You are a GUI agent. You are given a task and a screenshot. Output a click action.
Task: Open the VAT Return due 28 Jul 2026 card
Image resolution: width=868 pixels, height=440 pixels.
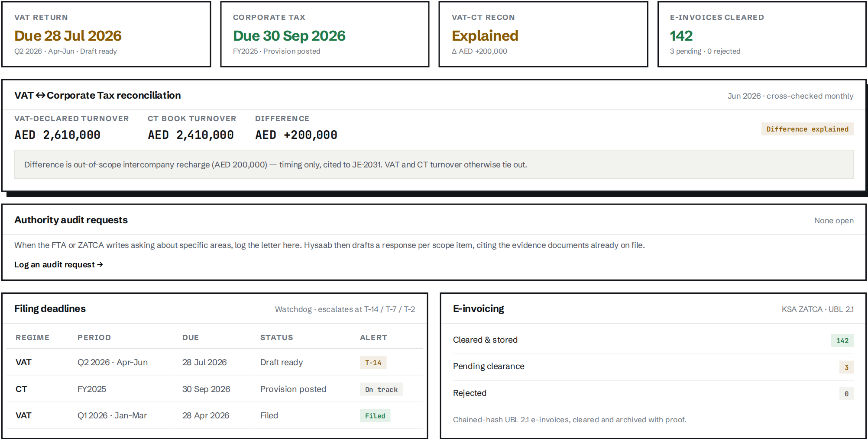pos(106,34)
